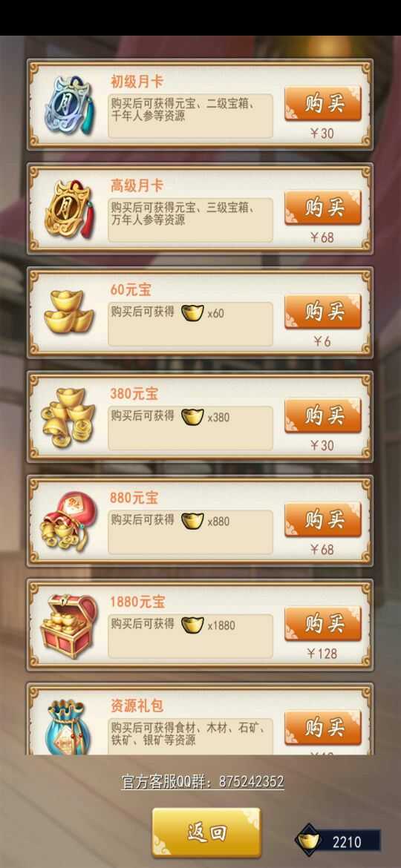Purchase the 1880元宝 pack for ¥128

point(323,623)
